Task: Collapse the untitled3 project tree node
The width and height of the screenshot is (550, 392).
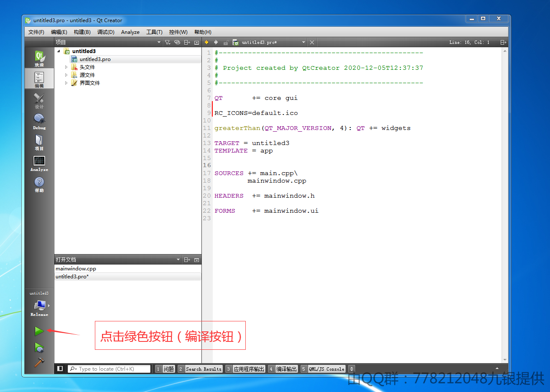Action: tap(59, 51)
